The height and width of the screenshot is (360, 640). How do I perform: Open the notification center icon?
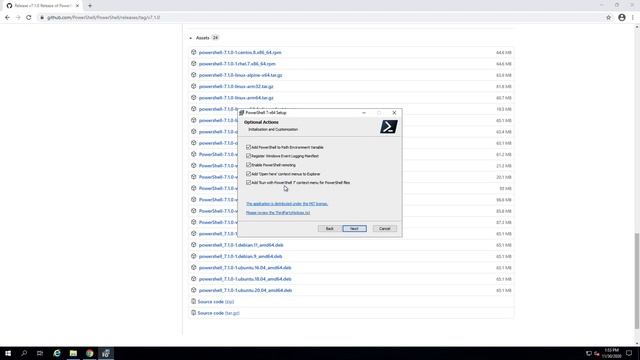click(629, 353)
